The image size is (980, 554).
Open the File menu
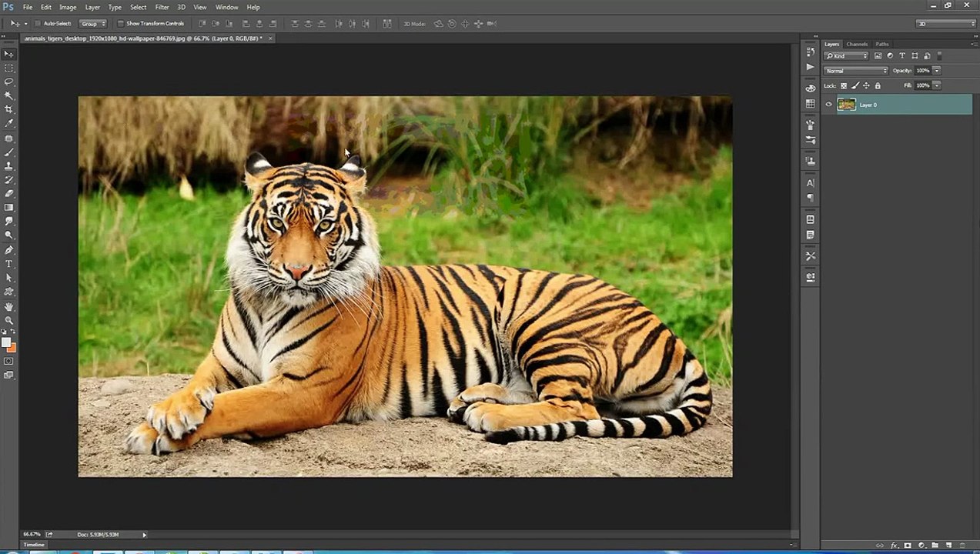tap(28, 7)
